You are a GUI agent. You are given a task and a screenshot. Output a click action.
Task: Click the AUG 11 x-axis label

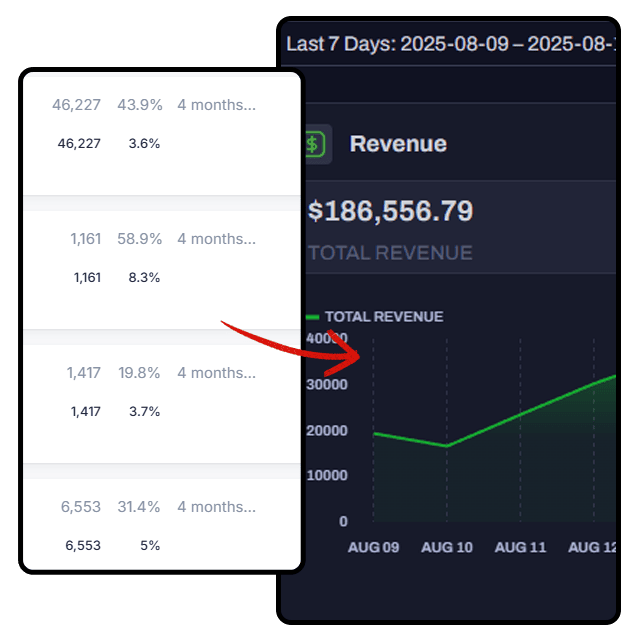(520, 547)
